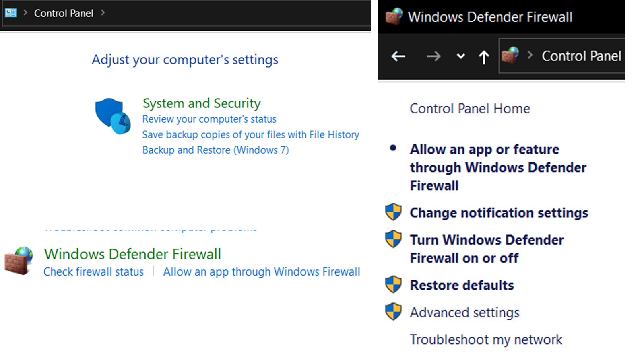Viewport: 644px width, 362px height.
Task: Click the Restore defaults link
Action: point(462,285)
